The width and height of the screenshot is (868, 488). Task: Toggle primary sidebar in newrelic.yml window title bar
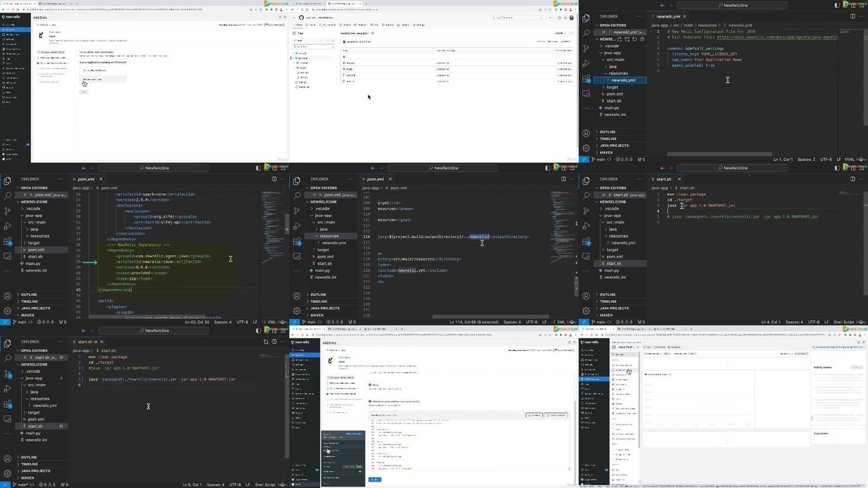click(837, 5)
